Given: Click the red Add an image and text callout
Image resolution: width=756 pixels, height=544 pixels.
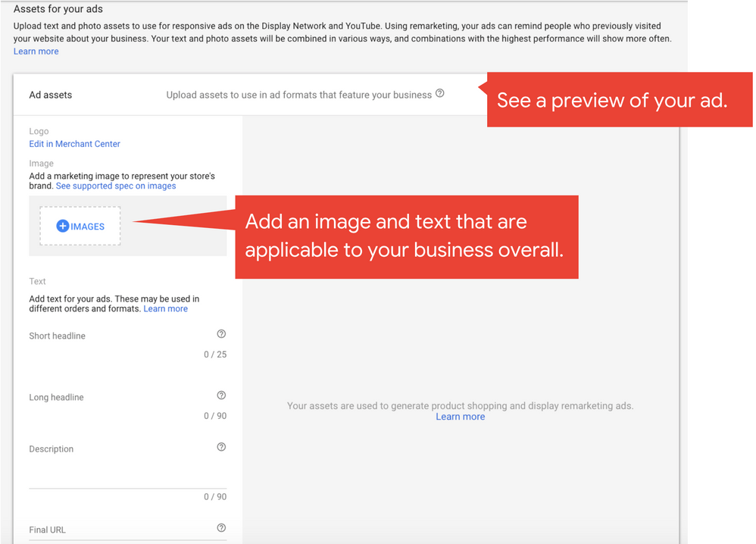Looking at the screenshot, I should coord(407,236).
